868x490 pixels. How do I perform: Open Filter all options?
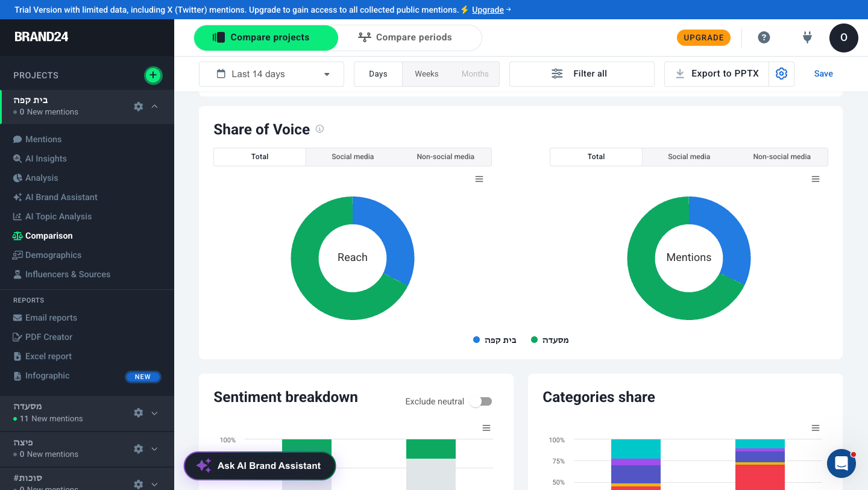(582, 74)
